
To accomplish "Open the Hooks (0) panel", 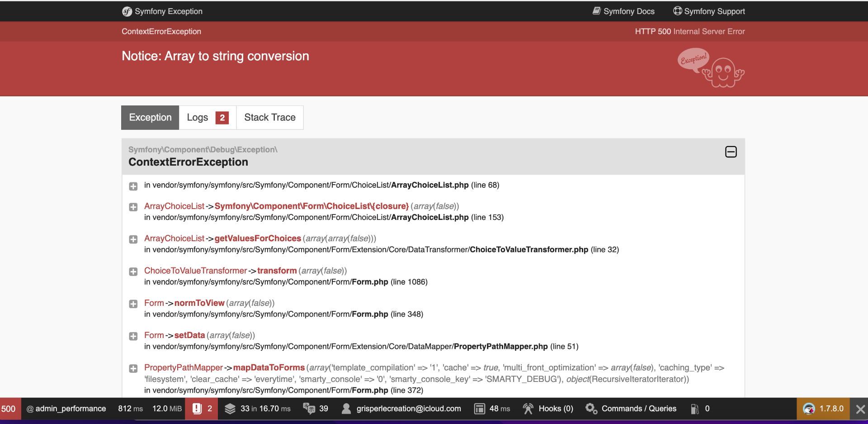I will (556, 409).
